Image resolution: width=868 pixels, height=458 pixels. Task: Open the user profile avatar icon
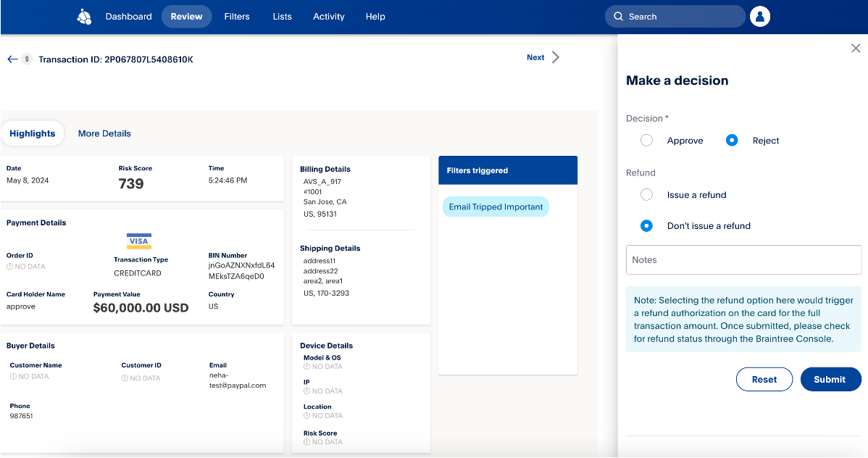tap(760, 17)
